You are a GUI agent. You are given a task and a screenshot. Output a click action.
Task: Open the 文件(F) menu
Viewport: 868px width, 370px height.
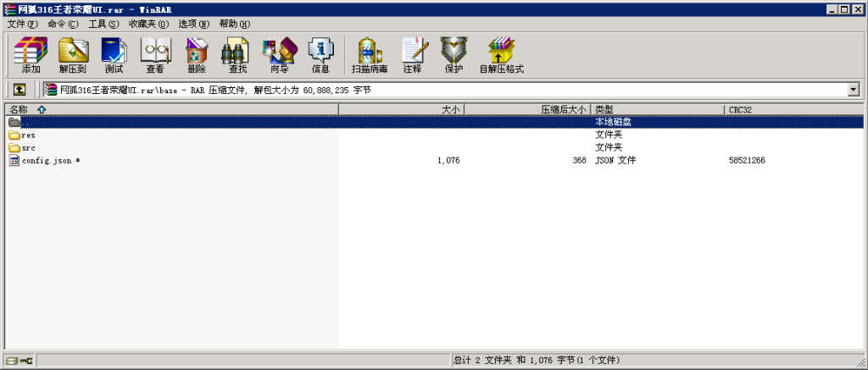[x=23, y=24]
